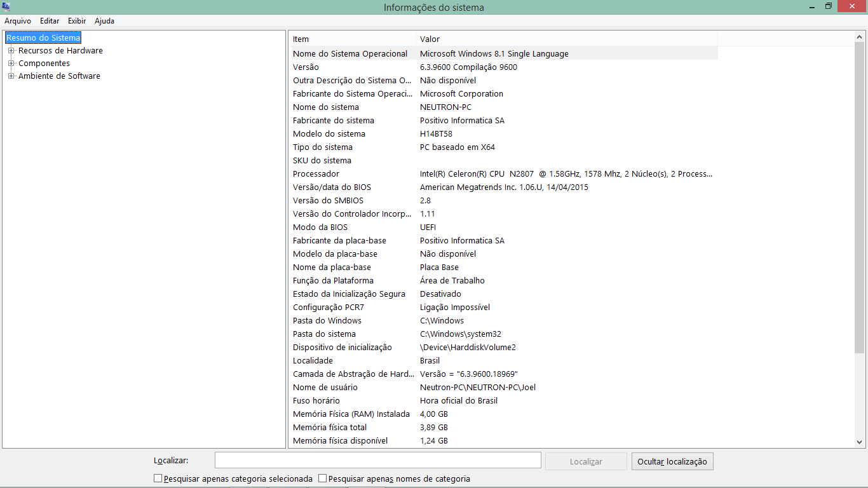Open the Ajuda menu
Viewport: 868px width, 488px height.
coord(104,21)
